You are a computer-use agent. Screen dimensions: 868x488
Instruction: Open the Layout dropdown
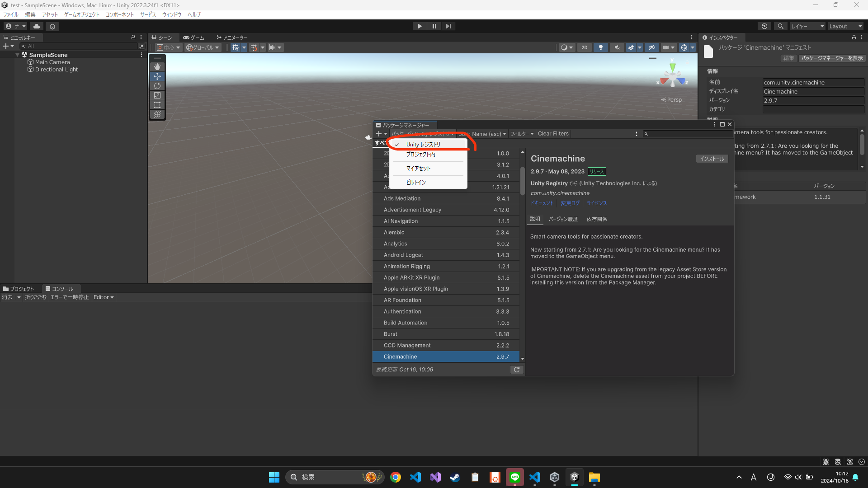[845, 26]
